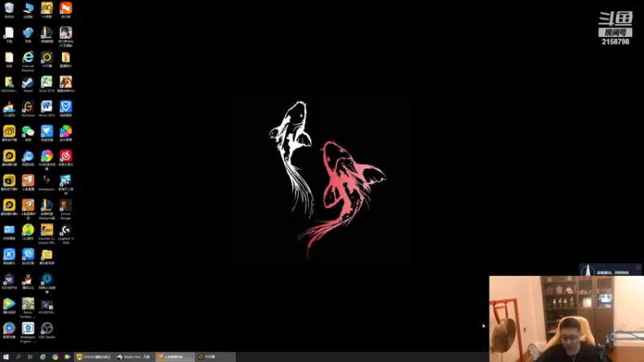The width and height of the screenshot is (644, 362).
Task: Switch to the highlighted Douyu taskbar window
Action: pos(175,357)
